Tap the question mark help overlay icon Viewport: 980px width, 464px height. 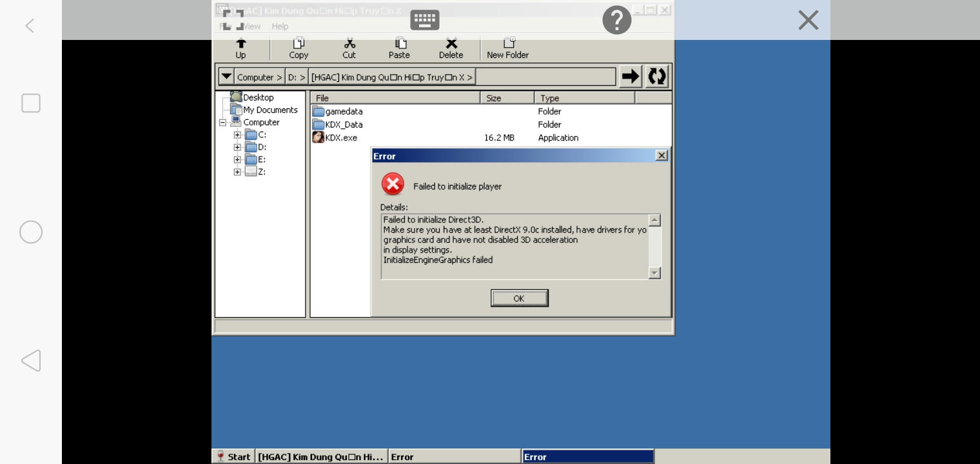tap(616, 20)
